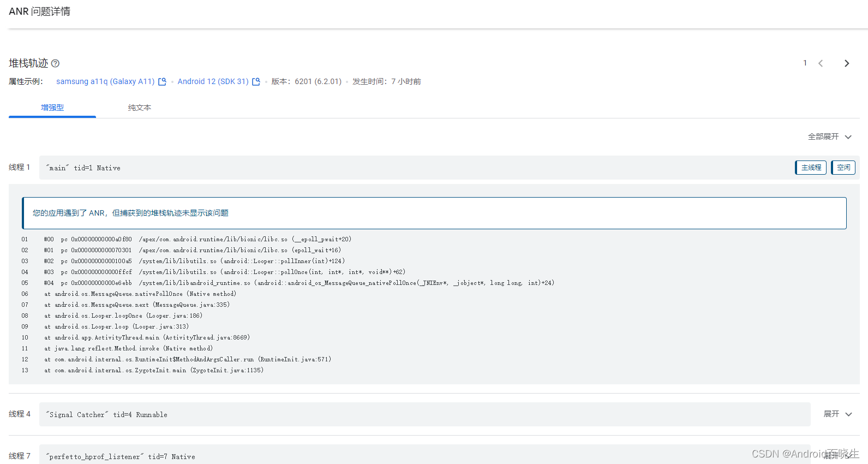
Task: Go to the previous stack trace sample
Action: tap(821, 63)
